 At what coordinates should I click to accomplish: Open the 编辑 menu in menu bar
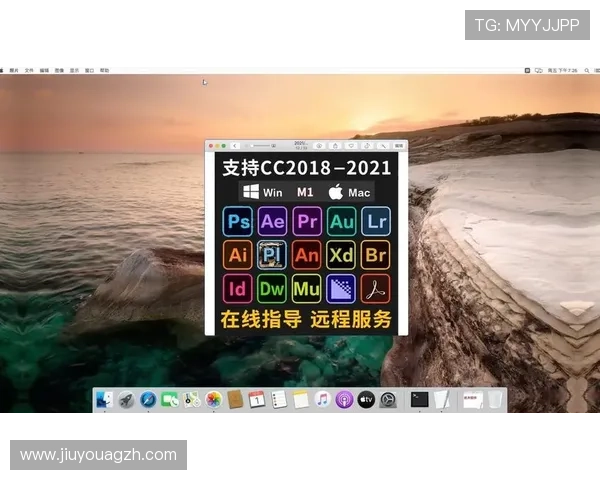point(44,70)
